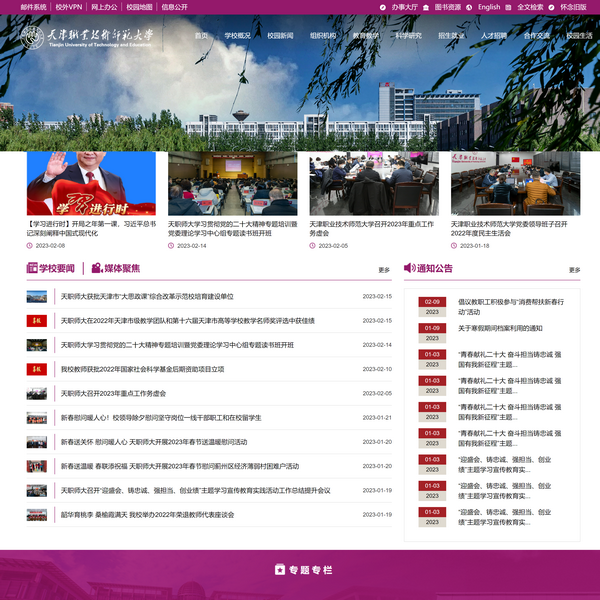
Task: Open the 教育教学 navigation menu
Action: pyautogui.click(x=366, y=36)
